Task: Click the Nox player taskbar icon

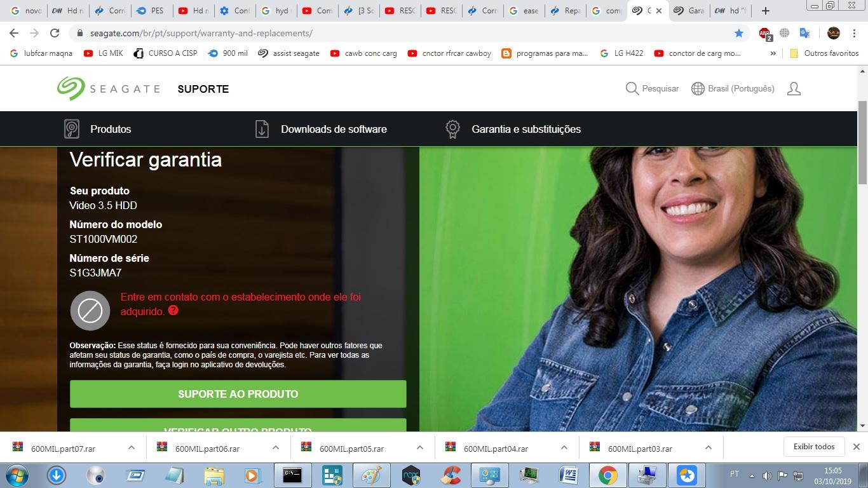Action: (411, 475)
